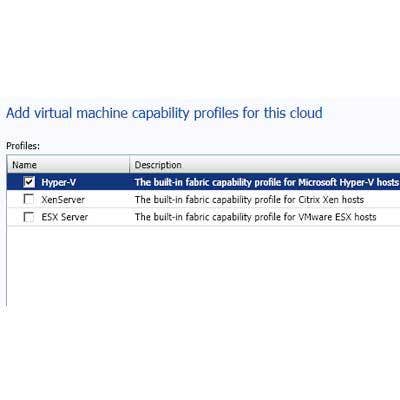
Task: Click the divider between Name and Description
Action: point(129,165)
